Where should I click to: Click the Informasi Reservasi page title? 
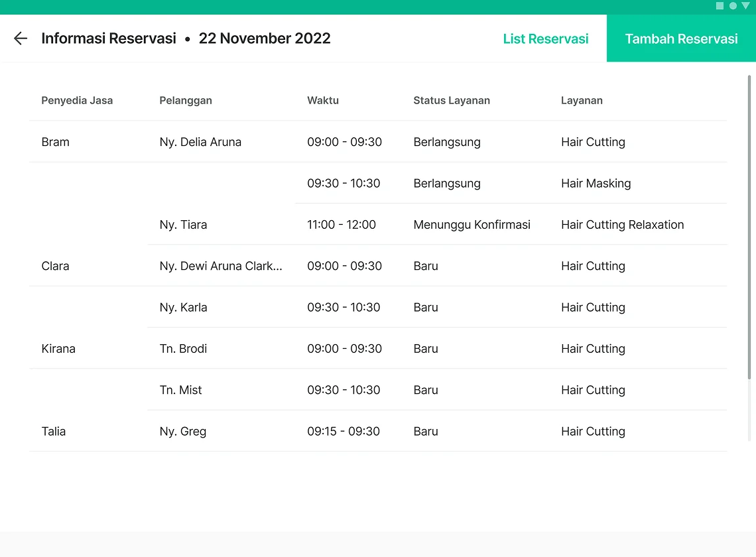click(x=109, y=38)
